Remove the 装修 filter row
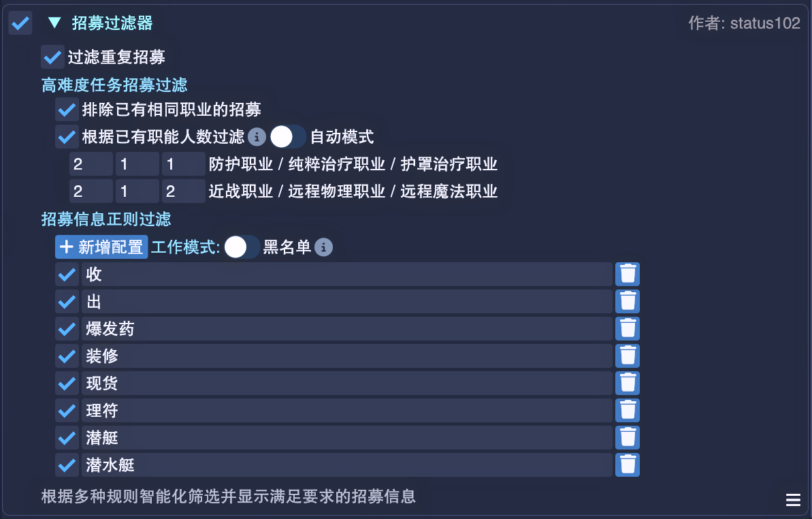This screenshot has width=812, height=519. tap(628, 356)
